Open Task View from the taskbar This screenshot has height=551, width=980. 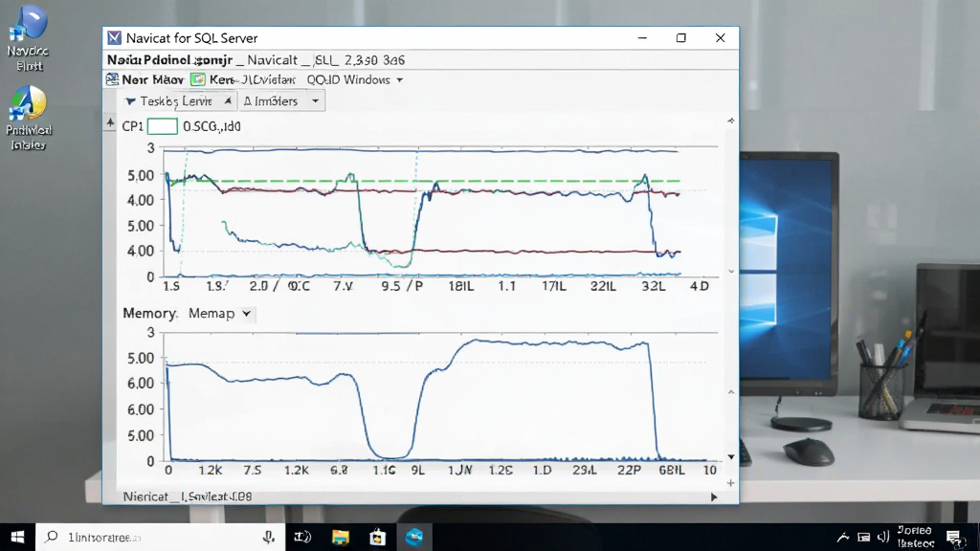[302, 538]
